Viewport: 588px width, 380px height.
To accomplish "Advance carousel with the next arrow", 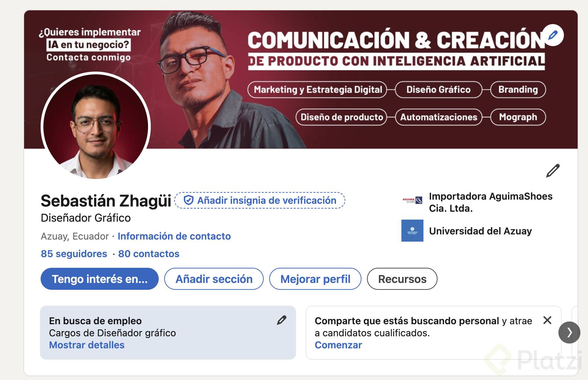I will 569,332.
